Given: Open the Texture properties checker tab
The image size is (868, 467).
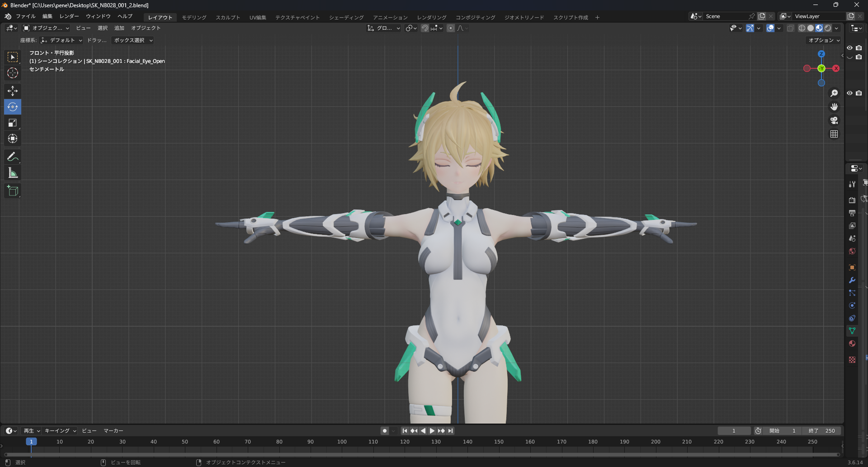Looking at the screenshot, I should (x=852, y=360).
